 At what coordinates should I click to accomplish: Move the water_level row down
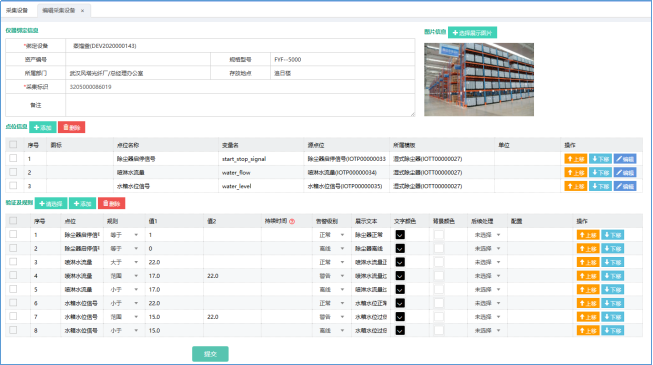600,186
